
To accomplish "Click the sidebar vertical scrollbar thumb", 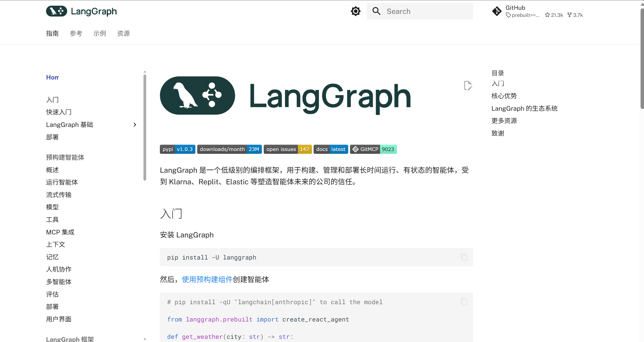I will [x=145, y=128].
